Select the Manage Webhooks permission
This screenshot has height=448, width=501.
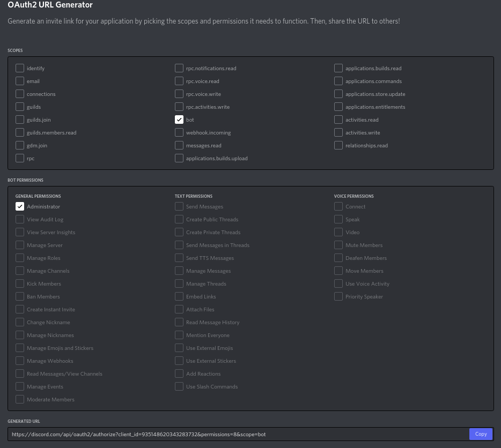pos(20,361)
